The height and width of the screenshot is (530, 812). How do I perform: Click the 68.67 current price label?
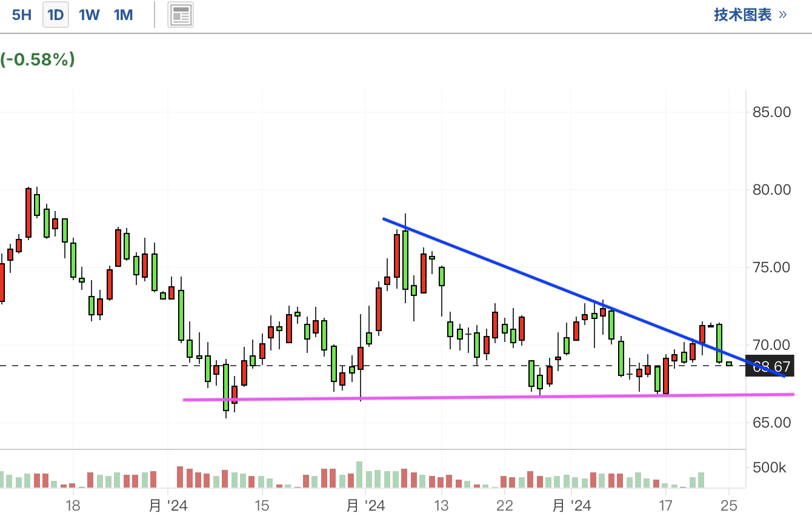(x=771, y=366)
